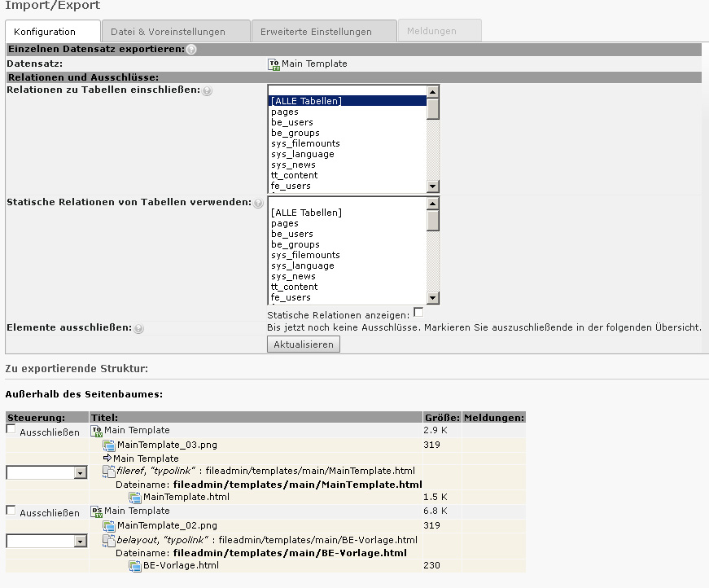This screenshot has width=709, height=588.
Task: Tick Ausschließen for the TO Main Template row
Action: [x=11, y=429]
